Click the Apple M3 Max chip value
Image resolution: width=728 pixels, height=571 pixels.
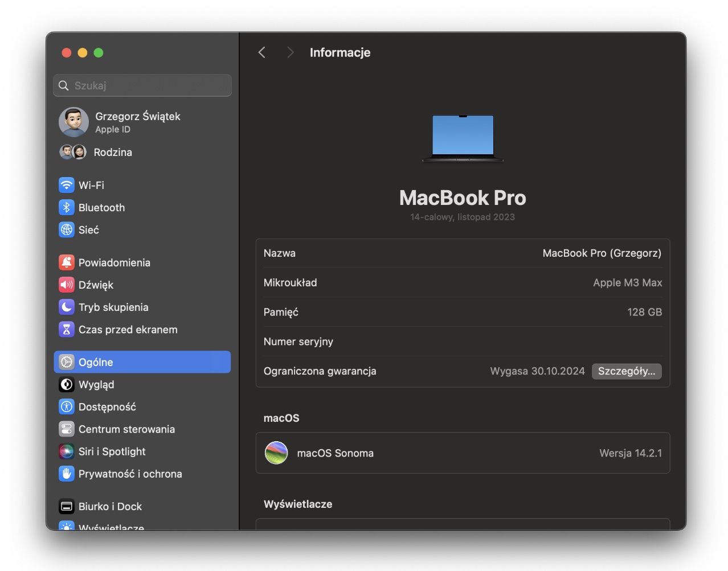[628, 283]
